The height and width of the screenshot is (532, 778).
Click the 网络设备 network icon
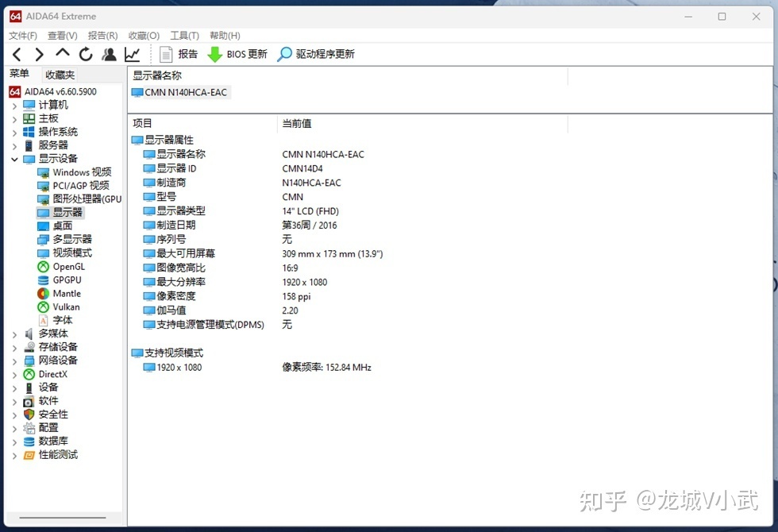point(29,360)
